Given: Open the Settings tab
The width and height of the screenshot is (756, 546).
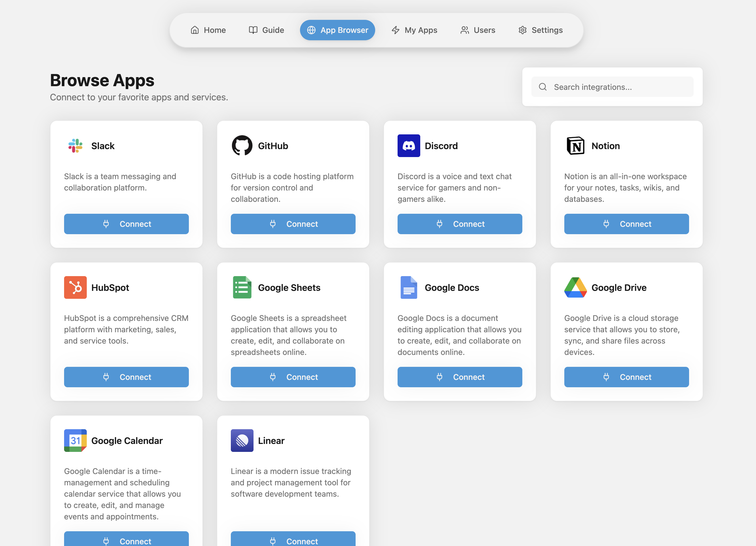Looking at the screenshot, I should pos(540,30).
